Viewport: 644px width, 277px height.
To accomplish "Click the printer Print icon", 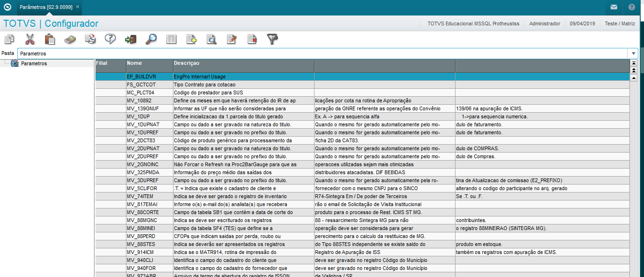I will (90, 39).
